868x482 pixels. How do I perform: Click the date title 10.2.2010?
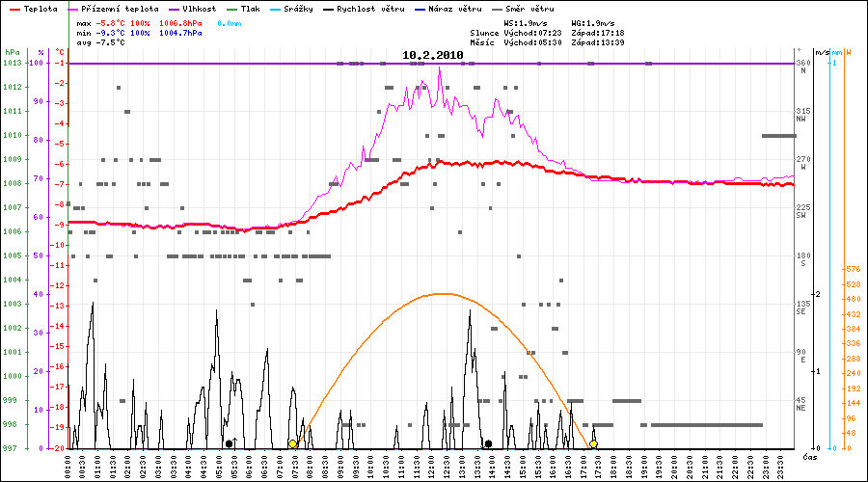tap(433, 56)
